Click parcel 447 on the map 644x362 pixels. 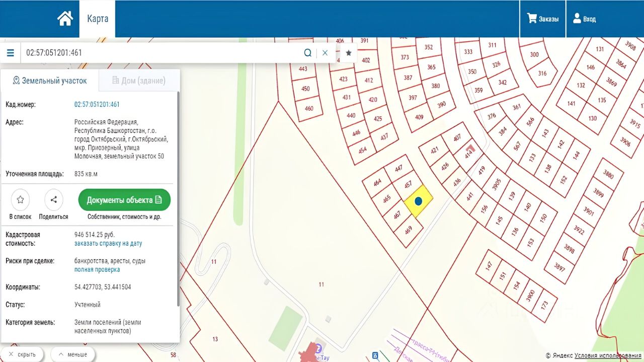coord(399,168)
